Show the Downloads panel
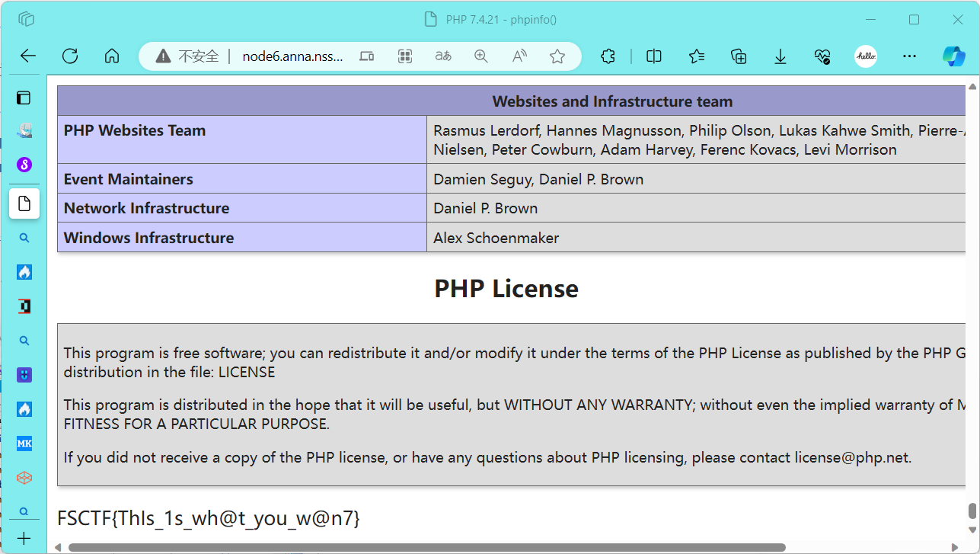 [x=780, y=56]
